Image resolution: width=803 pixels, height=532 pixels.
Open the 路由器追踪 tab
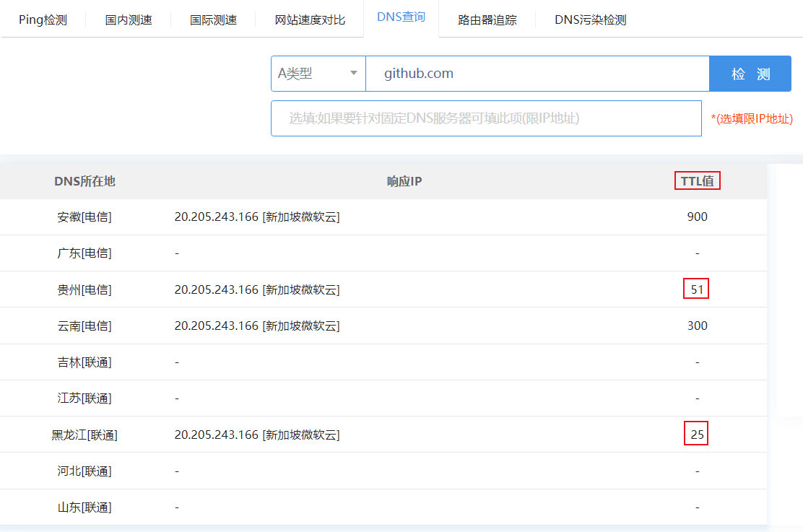coord(487,19)
